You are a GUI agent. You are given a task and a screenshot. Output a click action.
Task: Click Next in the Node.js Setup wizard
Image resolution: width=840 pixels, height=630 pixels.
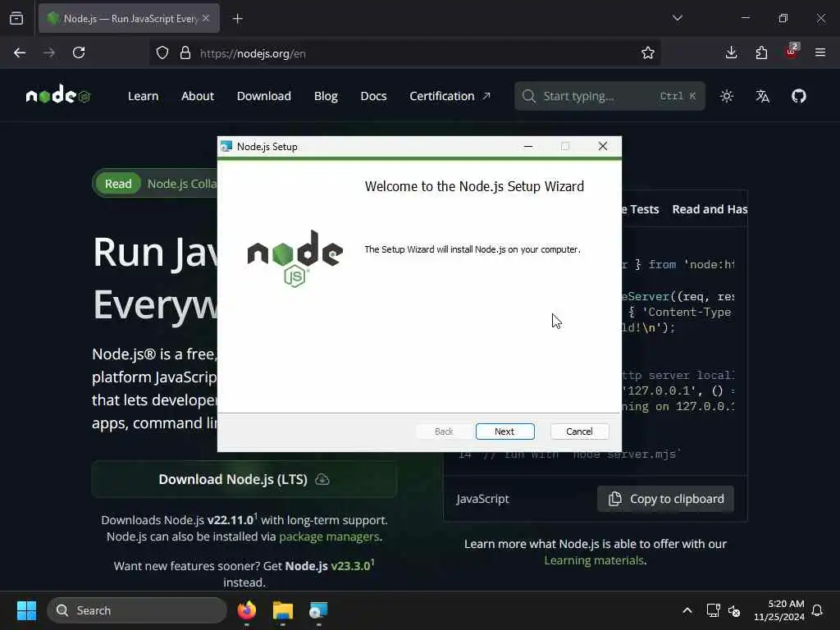coord(504,431)
